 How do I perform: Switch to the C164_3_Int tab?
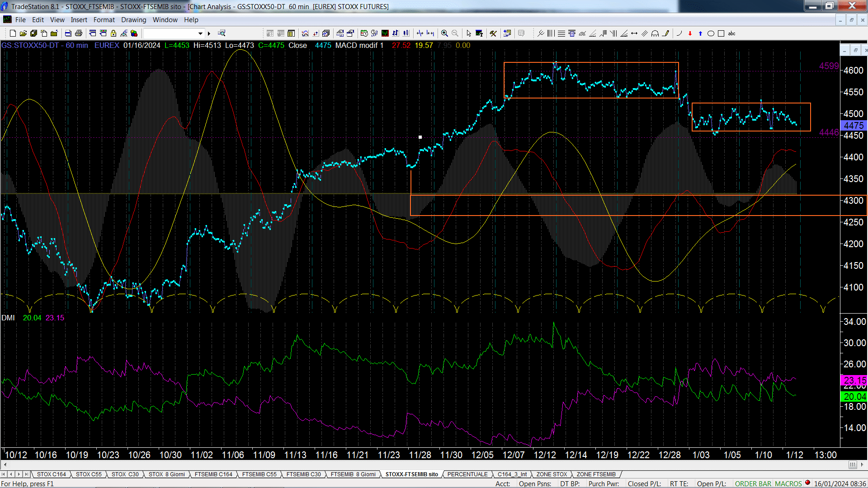(x=512, y=474)
